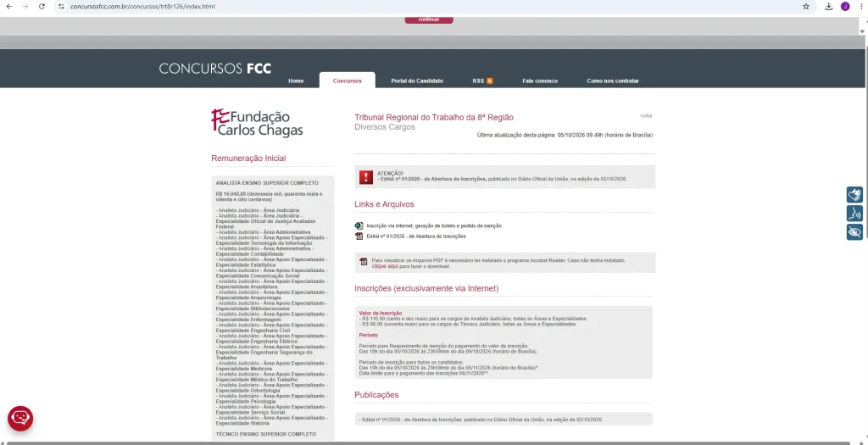
Task: Click the PDF icon in Acrobat Reader notice
Action: tap(364, 262)
